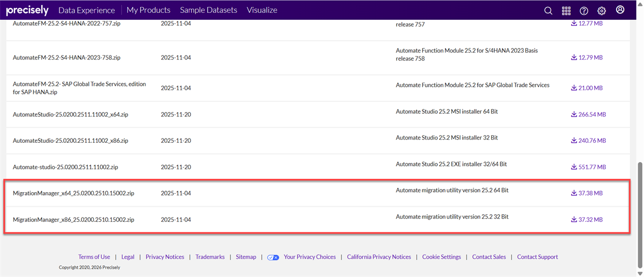
Task: Select AutomateFM-25.2-S4-HANA-2022-757.zip file name
Action: pos(67,24)
